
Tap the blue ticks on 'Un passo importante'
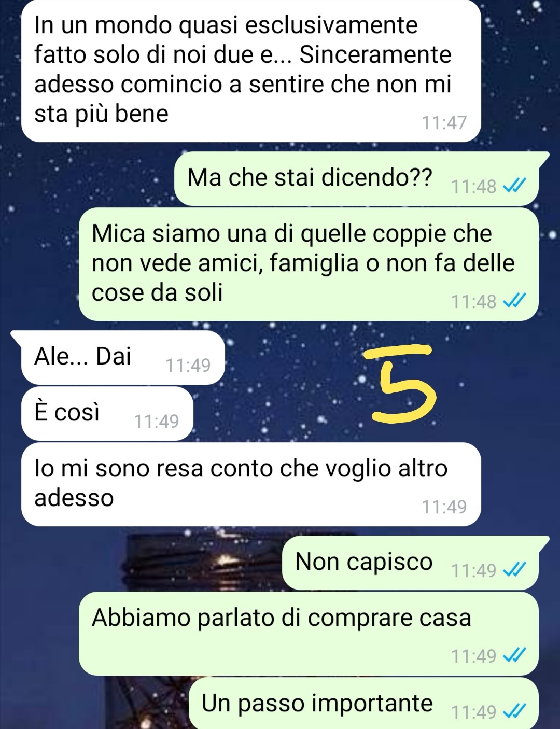514,711
